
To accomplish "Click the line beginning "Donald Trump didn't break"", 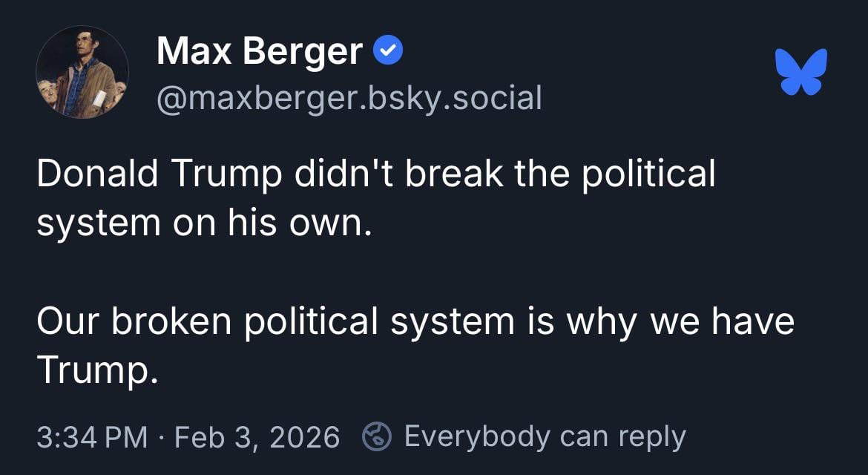I will coord(375,174).
